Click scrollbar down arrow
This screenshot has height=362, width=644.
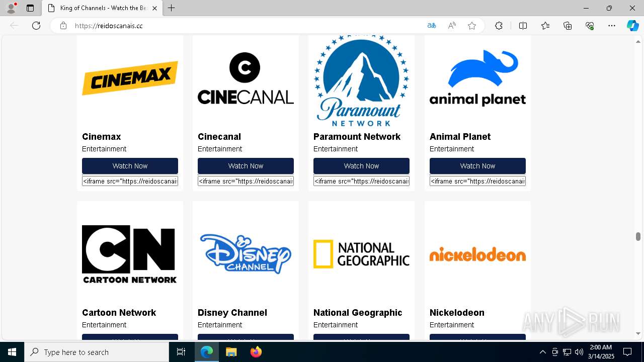pos(638,333)
